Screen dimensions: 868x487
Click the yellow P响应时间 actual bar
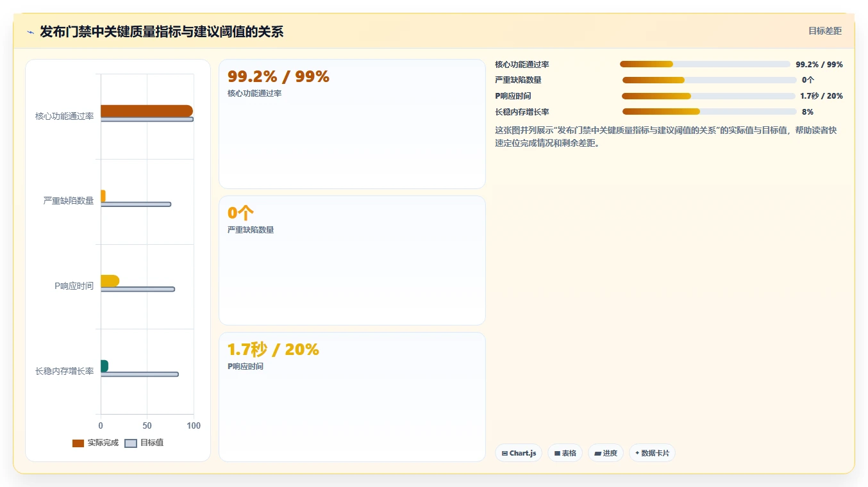click(x=110, y=281)
